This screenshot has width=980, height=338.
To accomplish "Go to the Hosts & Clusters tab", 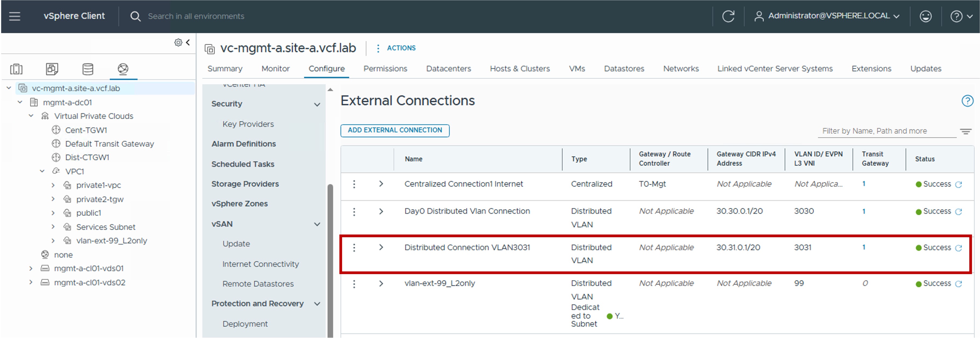I will [520, 69].
